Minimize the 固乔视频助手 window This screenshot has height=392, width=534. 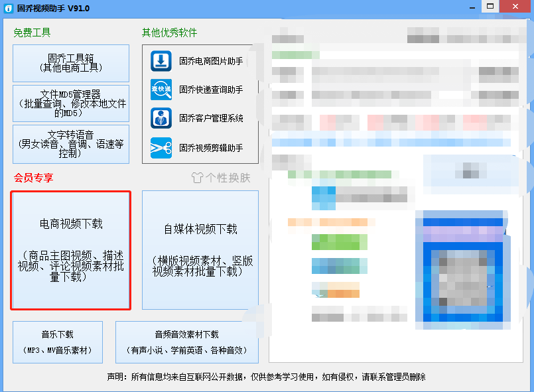click(472, 7)
